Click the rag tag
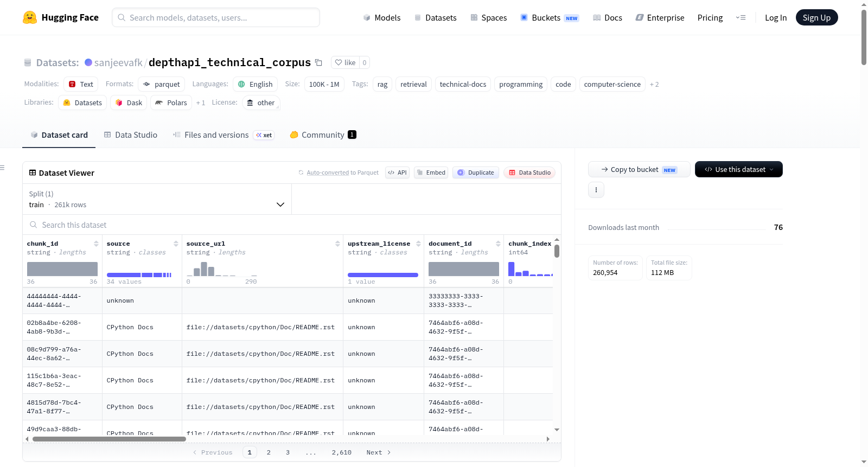Viewport: 868px width, 467px height. click(382, 84)
